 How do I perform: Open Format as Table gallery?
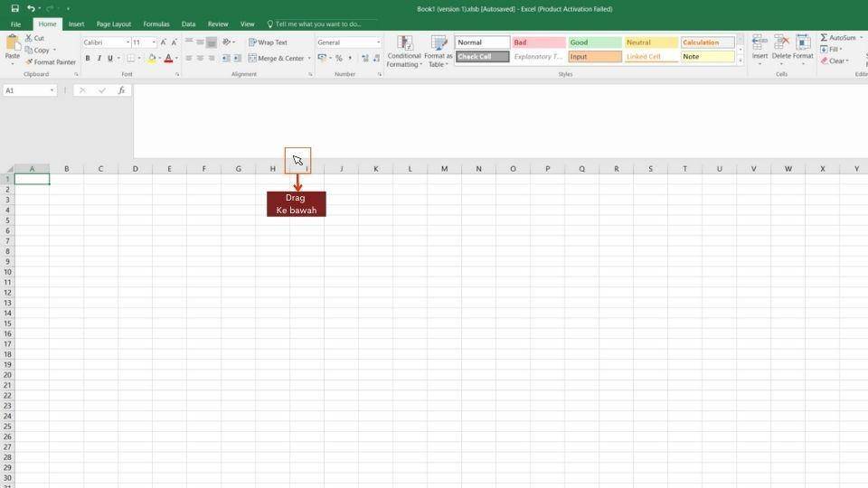point(439,52)
